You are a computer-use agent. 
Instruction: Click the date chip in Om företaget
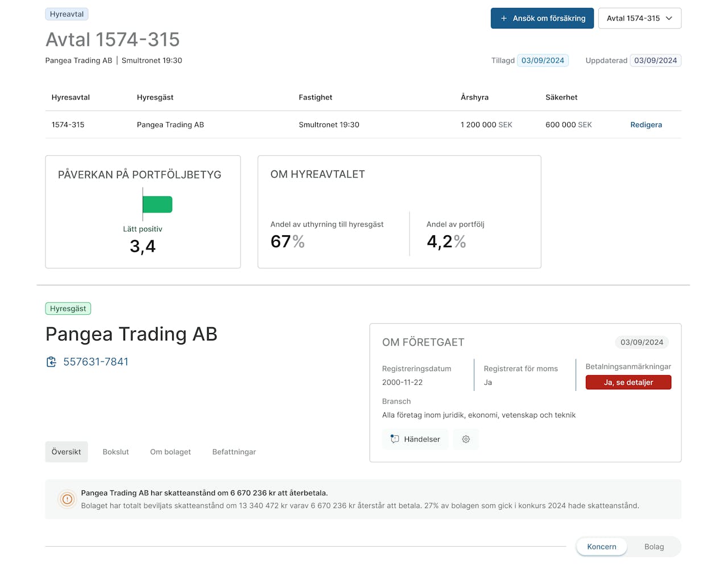tap(642, 342)
